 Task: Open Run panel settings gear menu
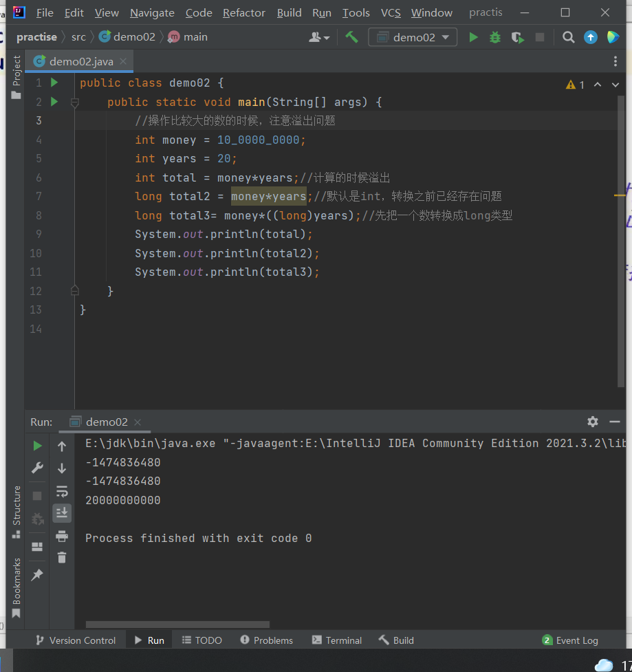(593, 422)
